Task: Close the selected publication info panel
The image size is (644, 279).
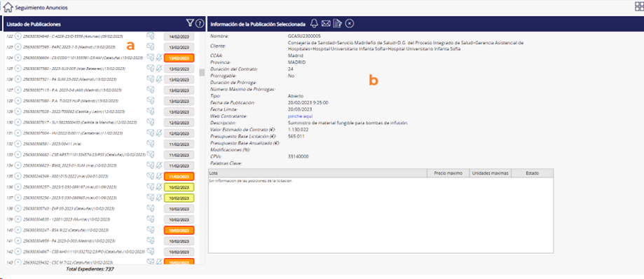Action: tap(349, 24)
